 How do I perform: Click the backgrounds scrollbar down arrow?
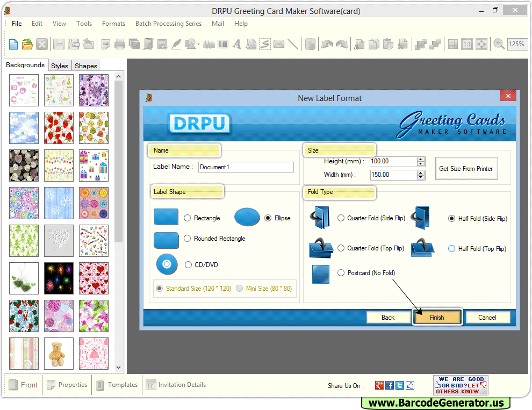pyautogui.click(x=118, y=367)
